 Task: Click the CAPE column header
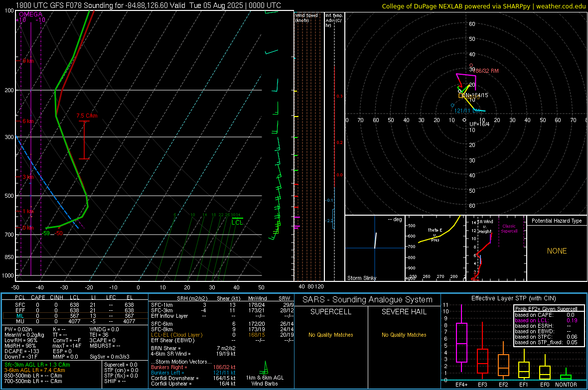point(38,297)
